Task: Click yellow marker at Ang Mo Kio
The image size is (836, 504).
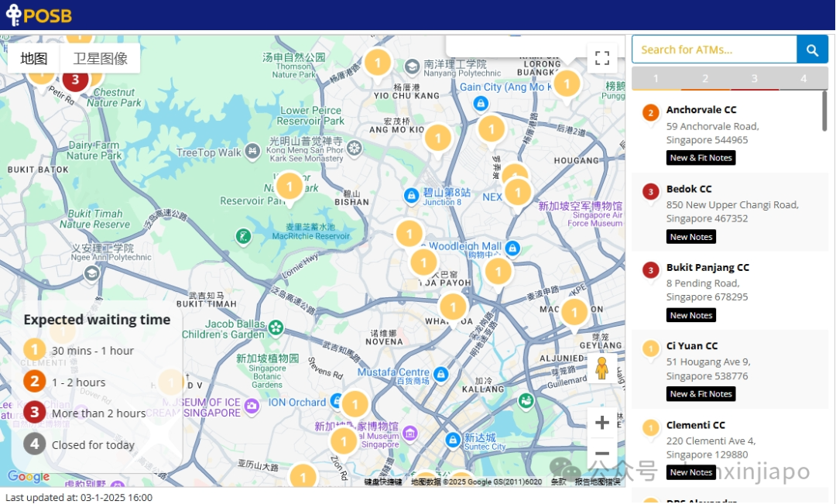Action: (437, 139)
